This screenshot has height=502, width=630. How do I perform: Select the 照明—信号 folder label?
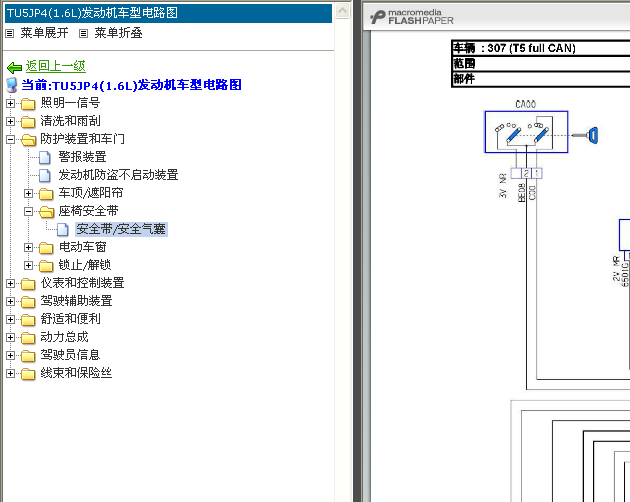(70, 103)
